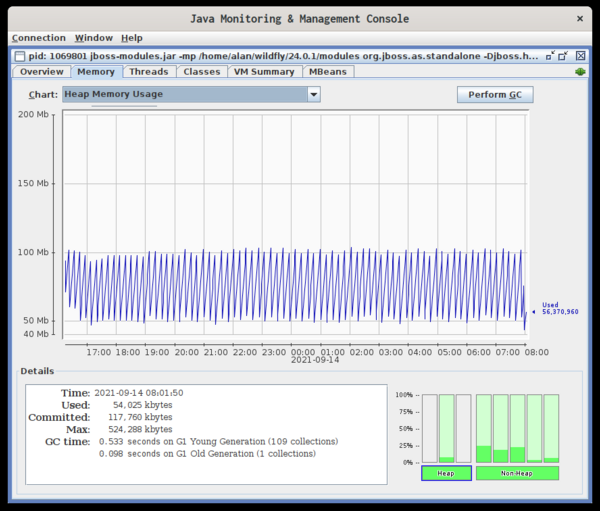The height and width of the screenshot is (511, 600).
Task: Click the Java icon beside the pid title
Action: click(20, 56)
